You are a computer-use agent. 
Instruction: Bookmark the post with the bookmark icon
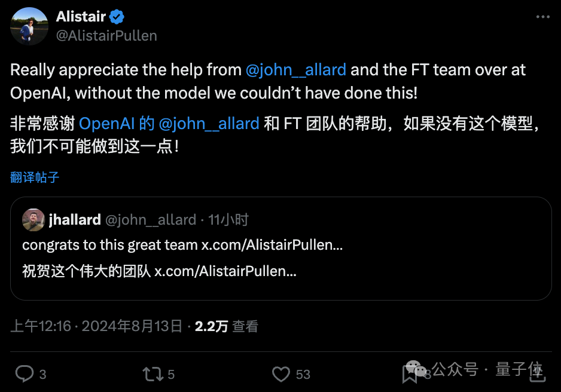click(x=409, y=374)
